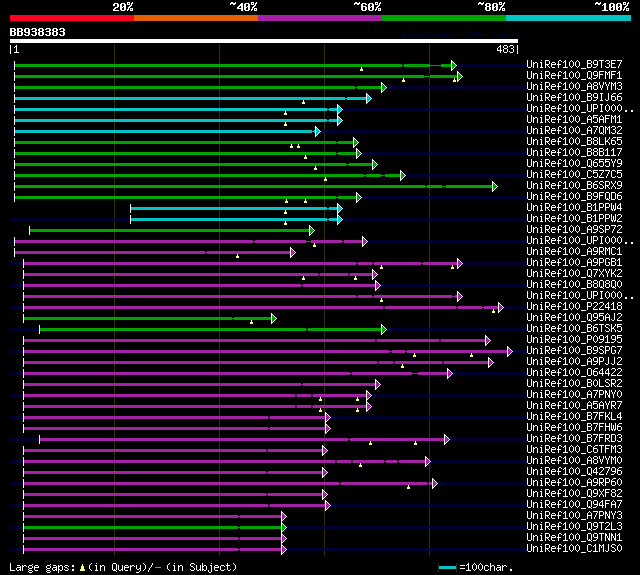Open the UniRef100_A5AFM1 entry

574,120
